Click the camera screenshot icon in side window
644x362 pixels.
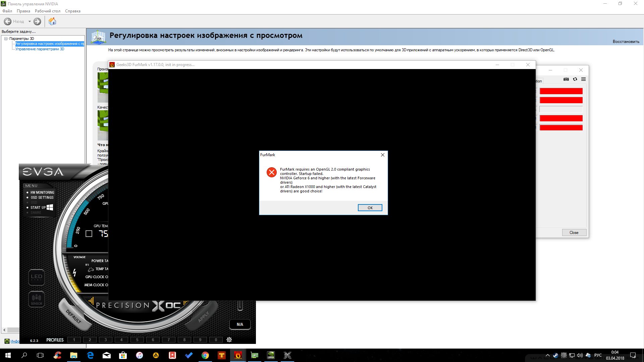point(566,79)
